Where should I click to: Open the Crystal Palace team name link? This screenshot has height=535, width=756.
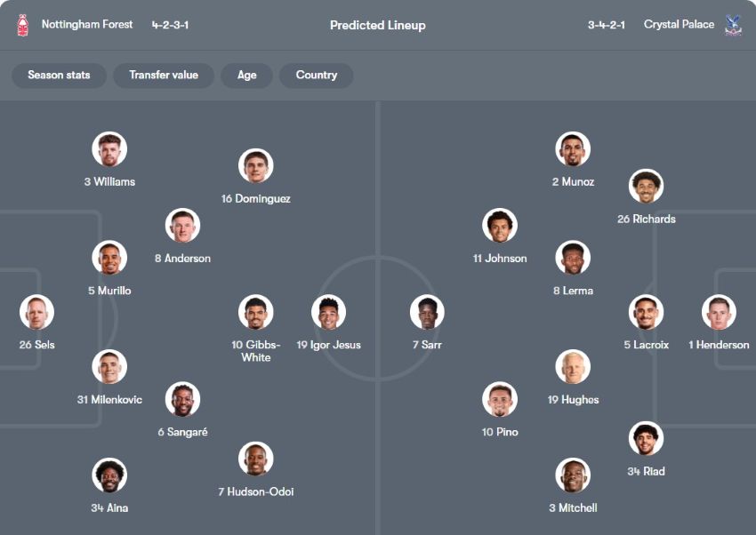(679, 25)
